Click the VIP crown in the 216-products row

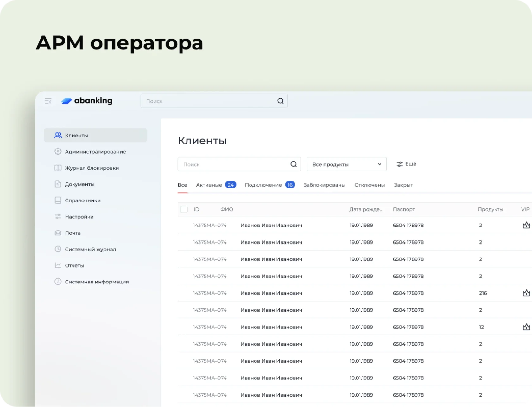(x=526, y=293)
